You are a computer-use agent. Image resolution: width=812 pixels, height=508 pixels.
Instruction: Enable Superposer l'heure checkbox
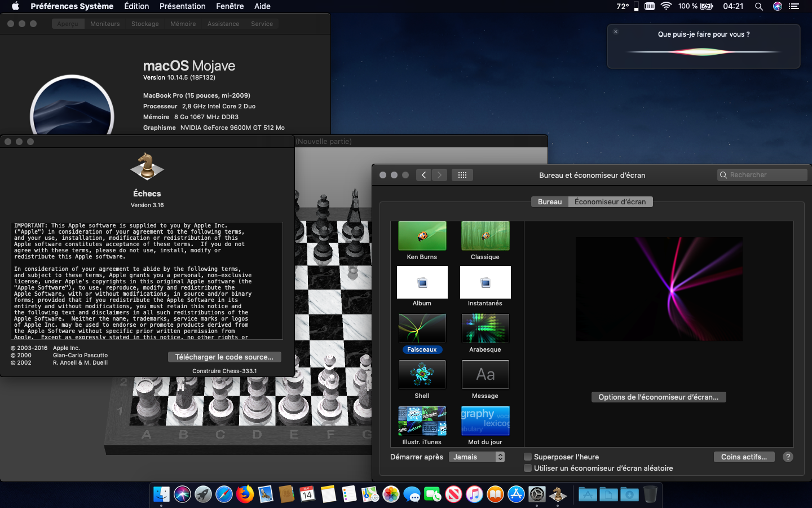(528, 457)
